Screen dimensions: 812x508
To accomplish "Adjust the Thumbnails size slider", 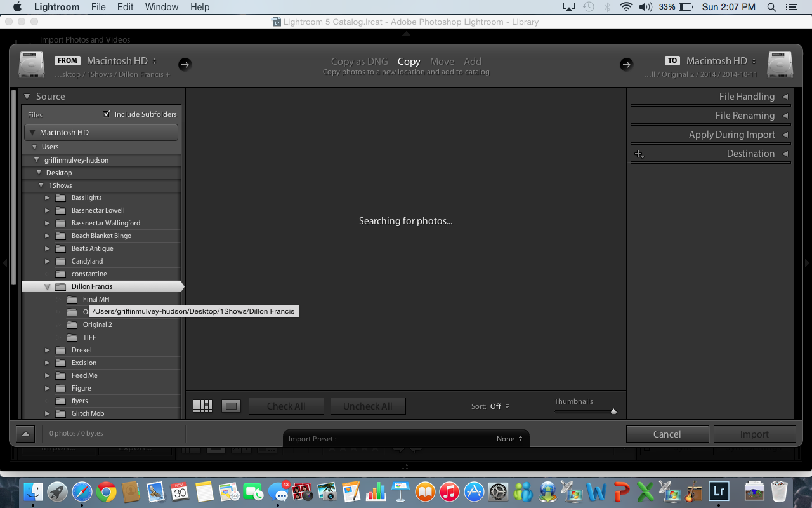I will tap(613, 411).
